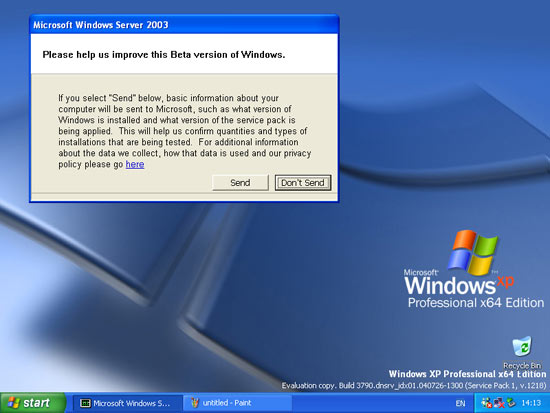This screenshot has width=550, height=413.
Task: Click the console icon in Windows S... taskbar item
Action: 85,403
